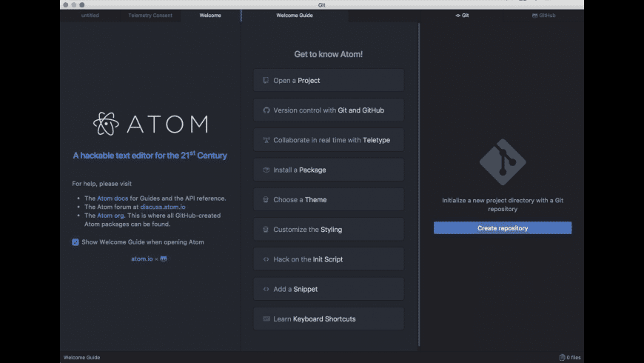Click the Welcome Guide status bar path
The width and height of the screenshot is (644, 363).
(81, 358)
